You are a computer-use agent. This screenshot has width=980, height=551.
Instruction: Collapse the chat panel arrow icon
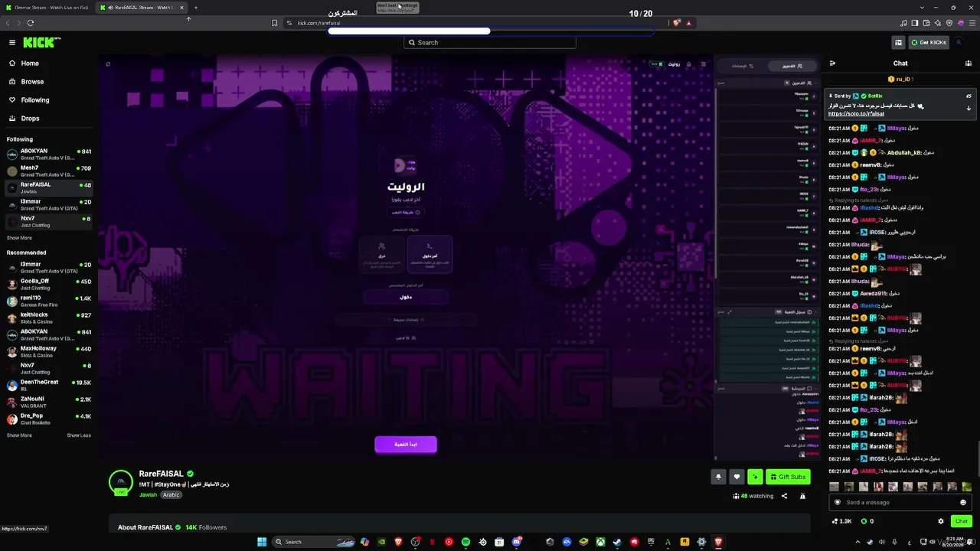pos(832,64)
